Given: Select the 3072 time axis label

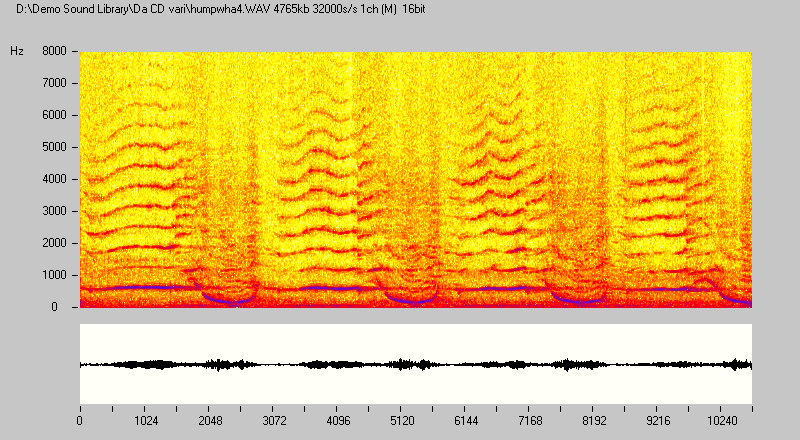Looking at the screenshot, I should pos(274,421).
